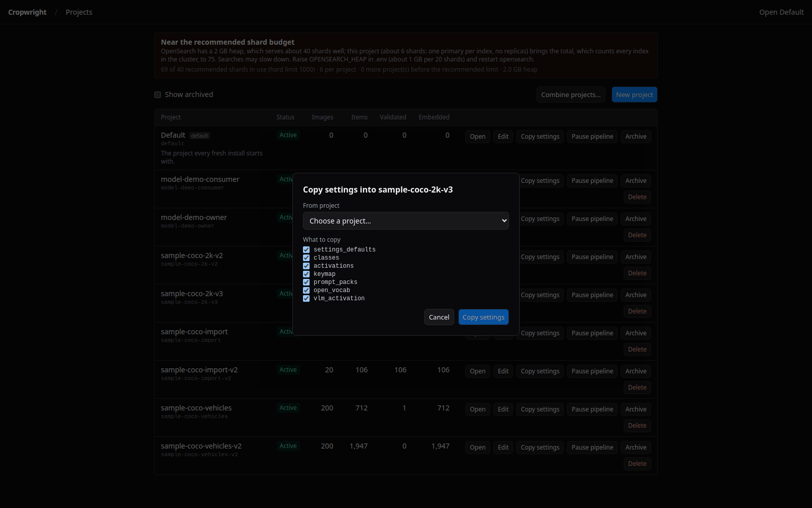Click the 1,947 items value
Screen dimensions: 812x508
[359, 446]
